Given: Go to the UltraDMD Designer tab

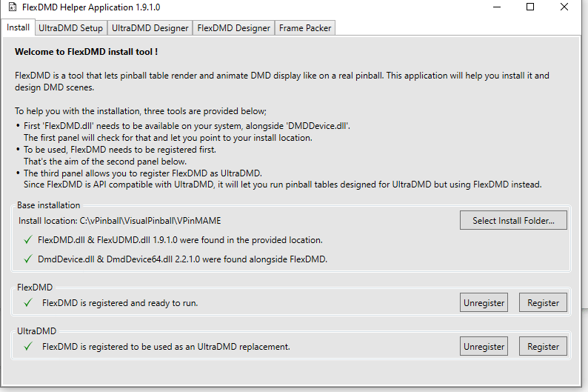Looking at the screenshot, I should click(150, 28).
